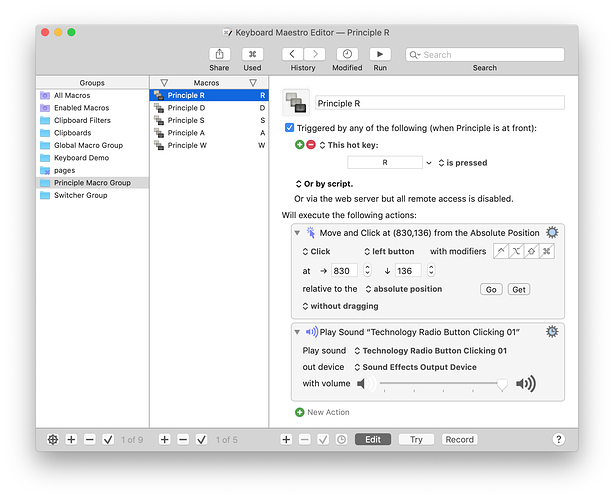Toggle the Triggered by any checkbox
Screen dimensions: 615x500
(x=289, y=128)
